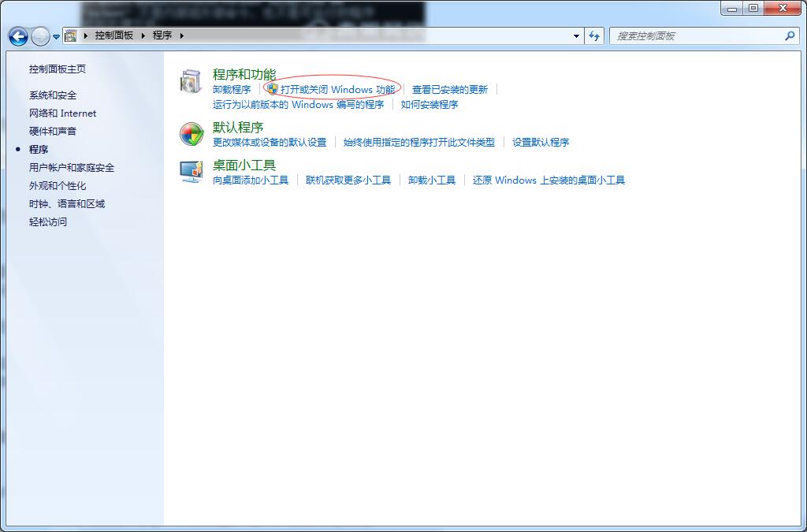
Task: Open the 桌面小工具 heading
Action: click(x=244, y=166)
